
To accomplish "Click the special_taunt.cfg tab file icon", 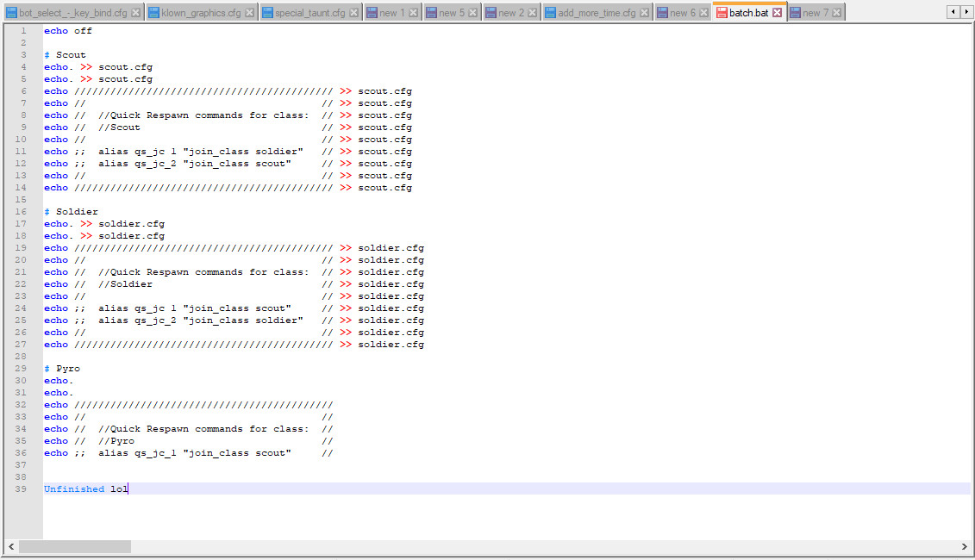I will [268, 12].
